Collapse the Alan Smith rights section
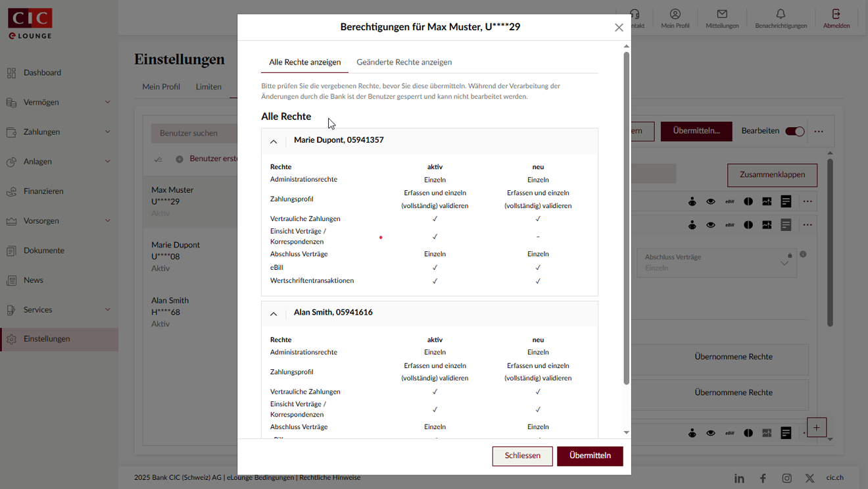Viewport: 868px width, 489px height. 274,314
